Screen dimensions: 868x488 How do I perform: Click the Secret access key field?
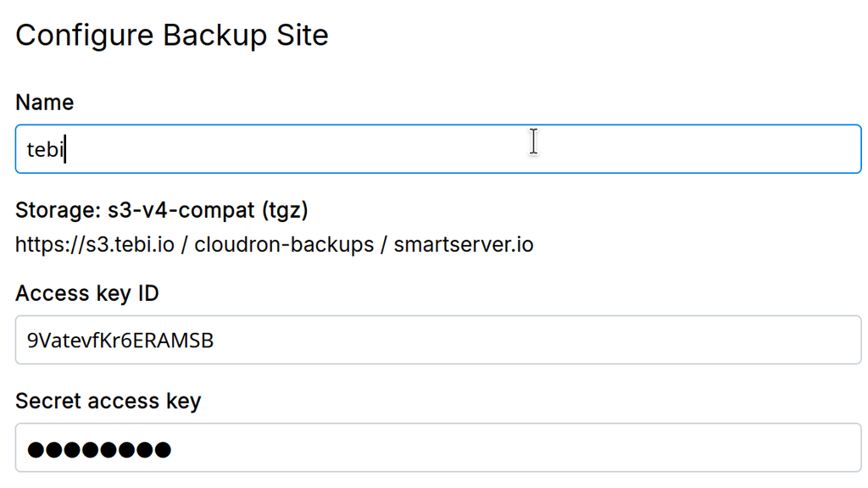(x=438, y=448)
